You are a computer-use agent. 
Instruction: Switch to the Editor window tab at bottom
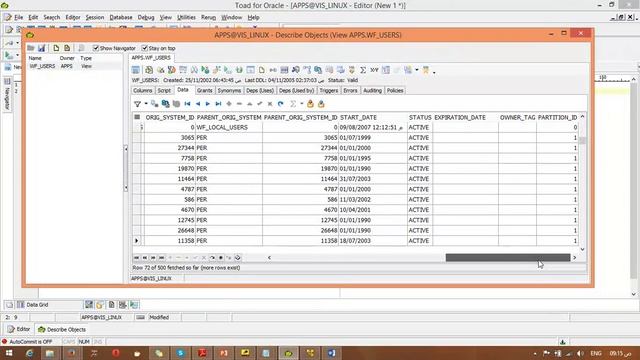click(19, 329)
